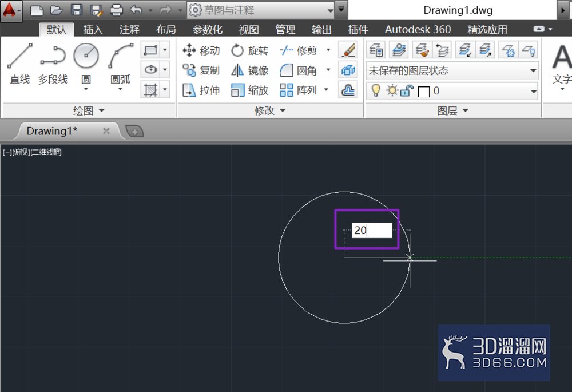572x392 pixels.
Task: Click the 修剪 trim tool
Action: [x=298, y=50]
